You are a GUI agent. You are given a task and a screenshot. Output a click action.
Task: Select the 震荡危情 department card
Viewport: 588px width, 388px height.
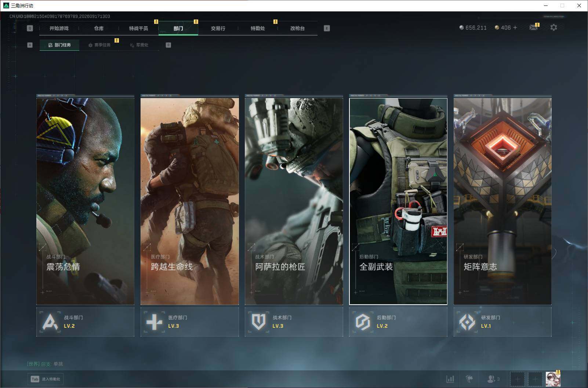click(85, 200)
